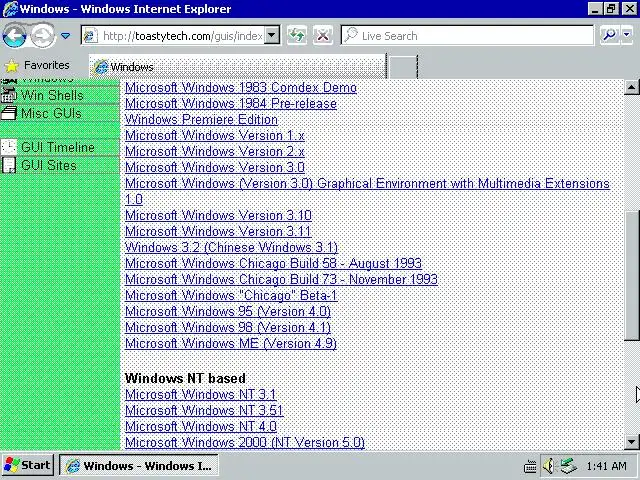
Task: Open Microsoft Windows NT 3.1 link
Action: [200, 395]
